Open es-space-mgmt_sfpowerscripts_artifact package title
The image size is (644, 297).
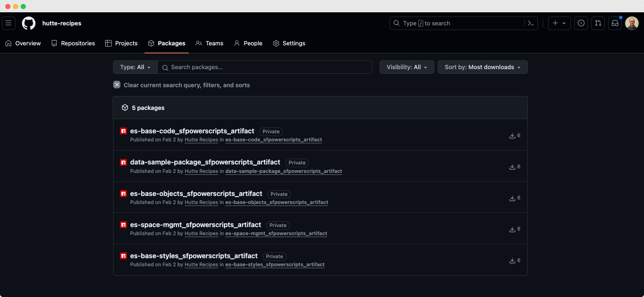195,225
